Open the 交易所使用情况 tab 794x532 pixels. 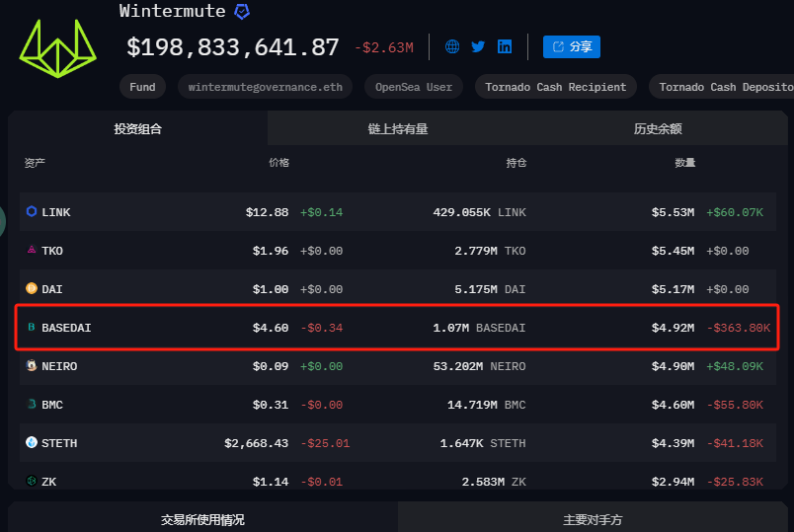click(202, 519)
